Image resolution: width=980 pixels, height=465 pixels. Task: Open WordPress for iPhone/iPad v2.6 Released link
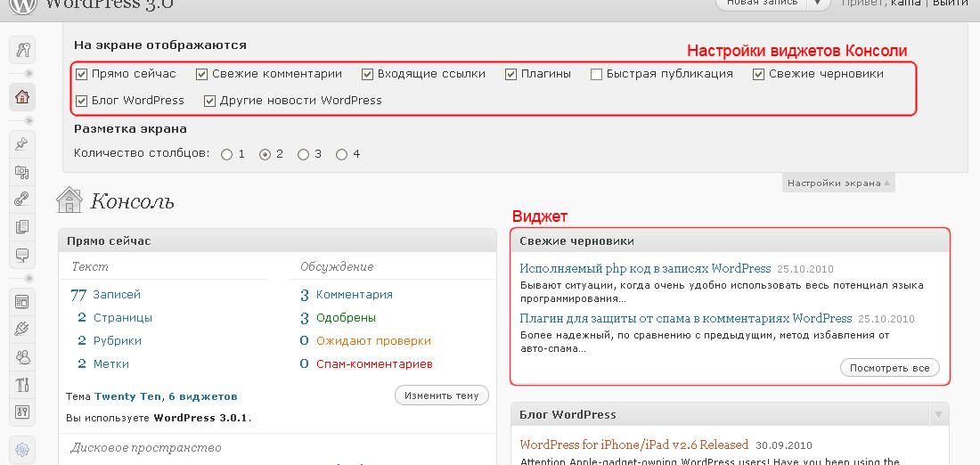pos(633,445)
